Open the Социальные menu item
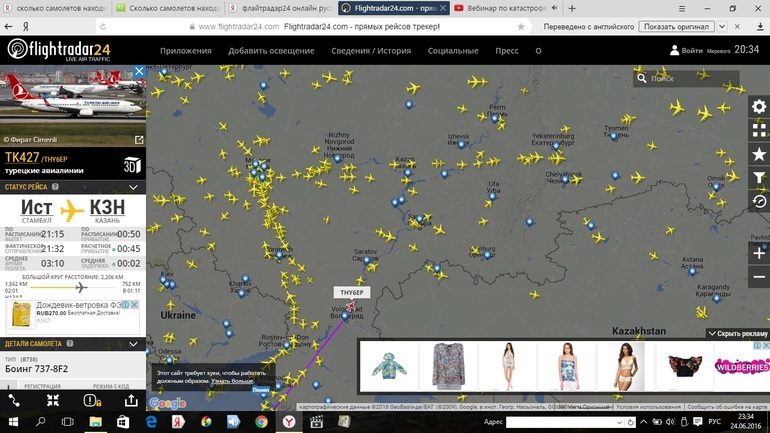The height and width of the screenshot is (433, 770). coord(453,50)
